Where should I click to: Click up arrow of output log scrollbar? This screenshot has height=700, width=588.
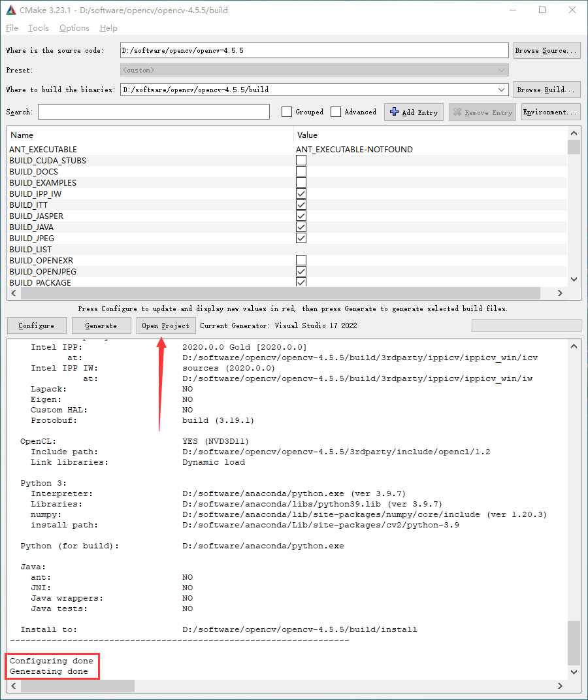click(x=574, y=346)
